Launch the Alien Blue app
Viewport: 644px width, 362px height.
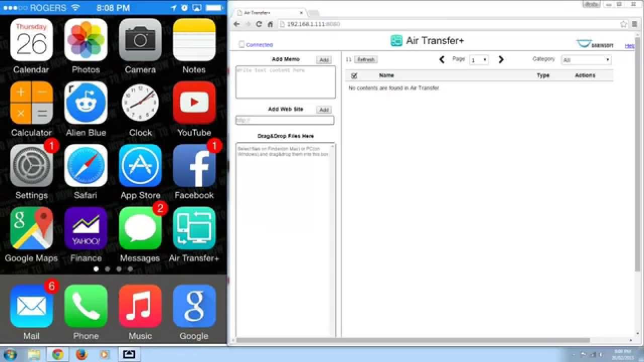coord(86,103)
